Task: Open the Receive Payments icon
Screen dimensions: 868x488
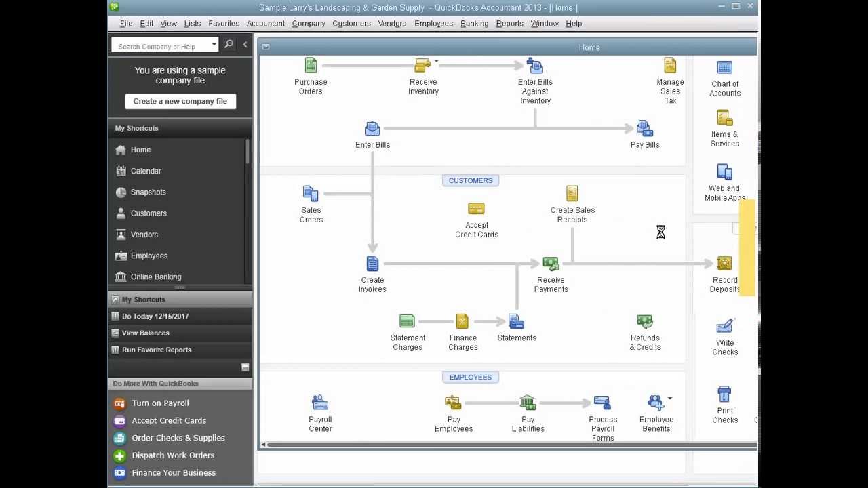Action: pyautogui.click(x=551, y=264)
